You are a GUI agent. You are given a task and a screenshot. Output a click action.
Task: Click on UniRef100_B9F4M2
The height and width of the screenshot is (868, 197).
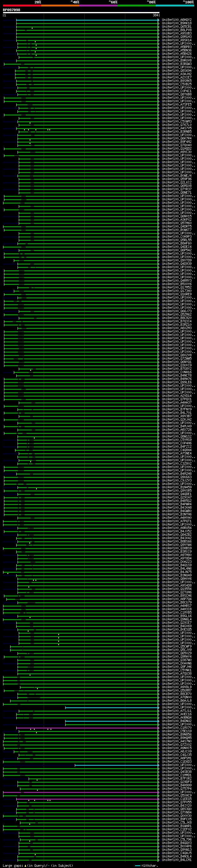tap(177, 142)
